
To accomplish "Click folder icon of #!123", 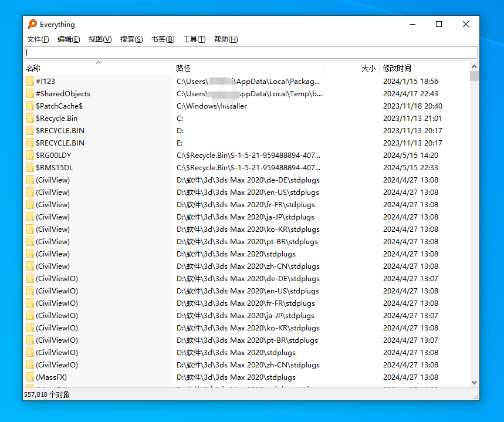I will pyautogui.click(x=30, y=82).
